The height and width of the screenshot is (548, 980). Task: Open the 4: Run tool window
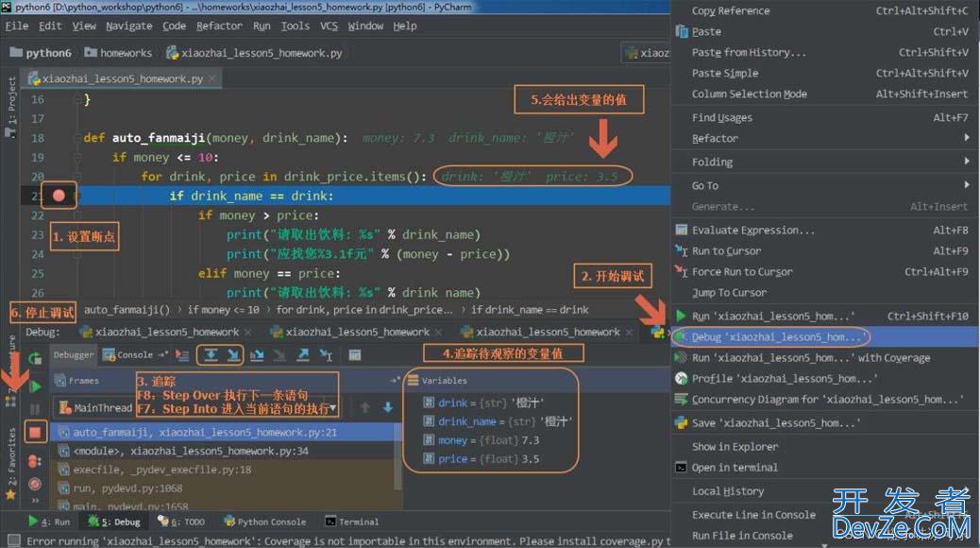(49, 522)
